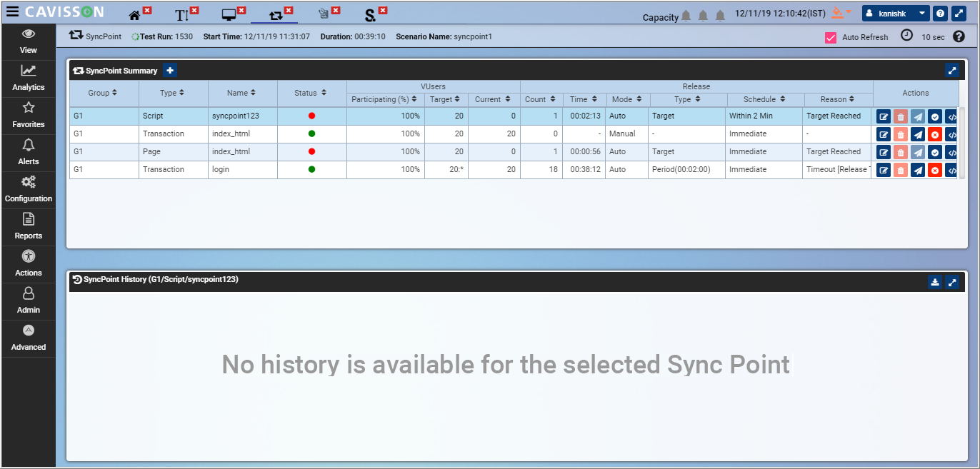Delete the login transaction row
980x469 pixels.
point(901,170)
